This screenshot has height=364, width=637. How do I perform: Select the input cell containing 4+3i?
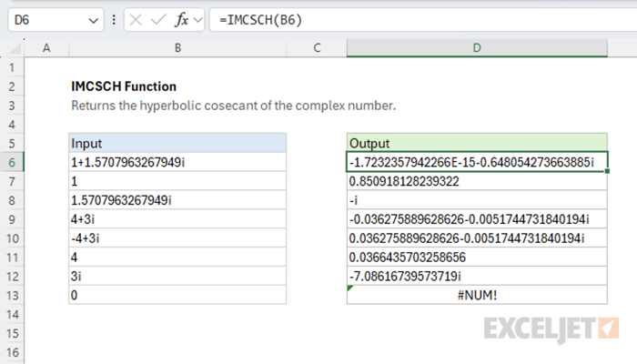(177, 219)
